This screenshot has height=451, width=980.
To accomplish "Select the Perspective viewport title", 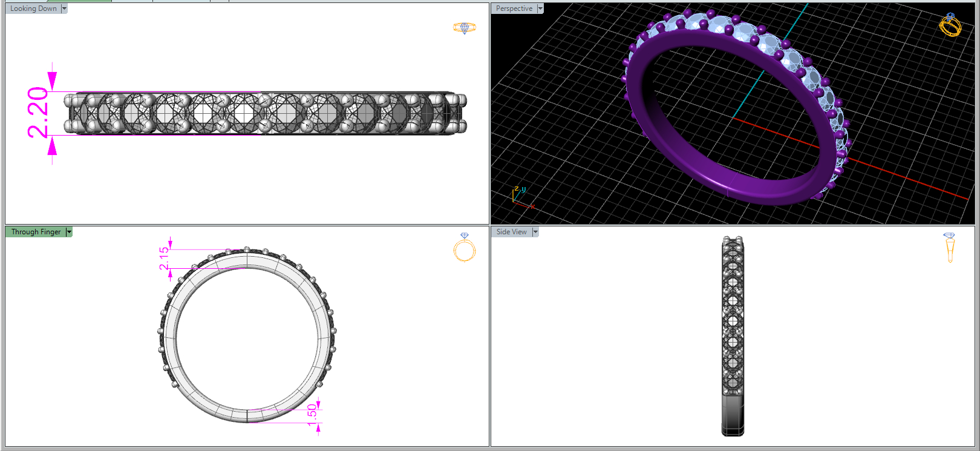I will coord(514,8).
